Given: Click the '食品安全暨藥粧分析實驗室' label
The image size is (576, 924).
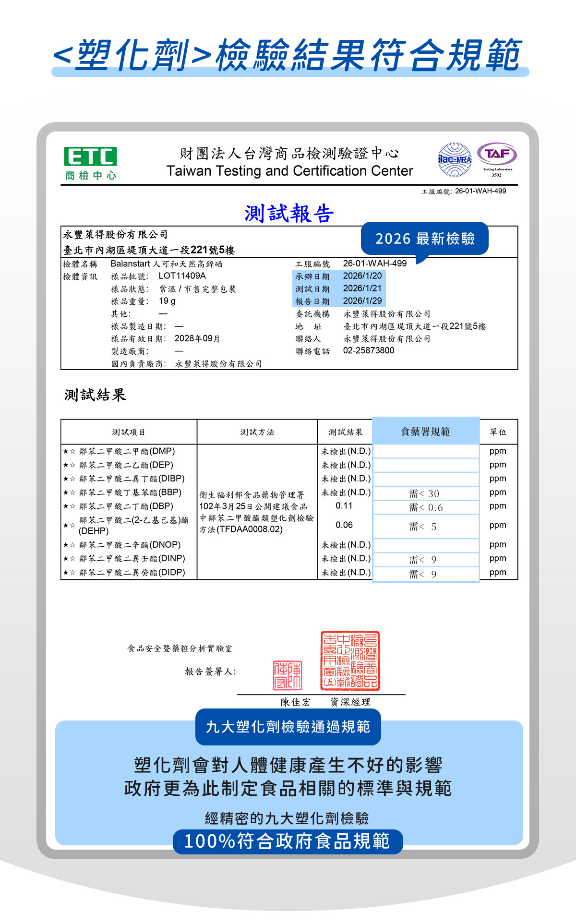Looking at the screenshot, I should coord(180,648).
